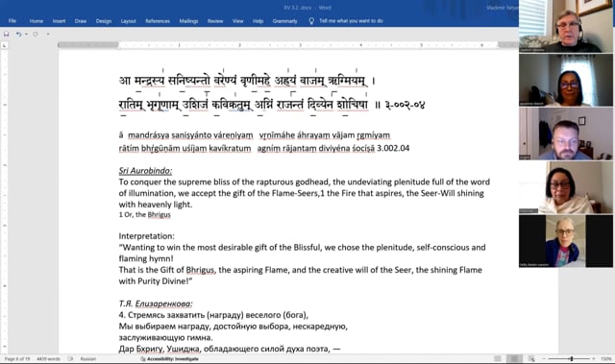Select the Draw ribbon tab

pyautogui.click(x=81, y=21)
